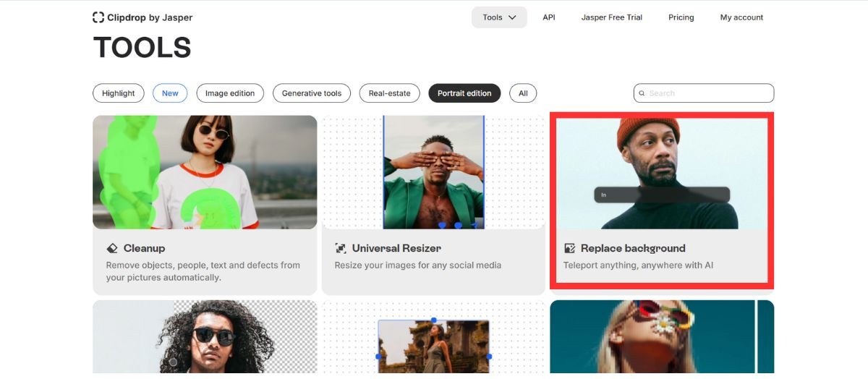Open the Replace background preview image

click(662, 174)
